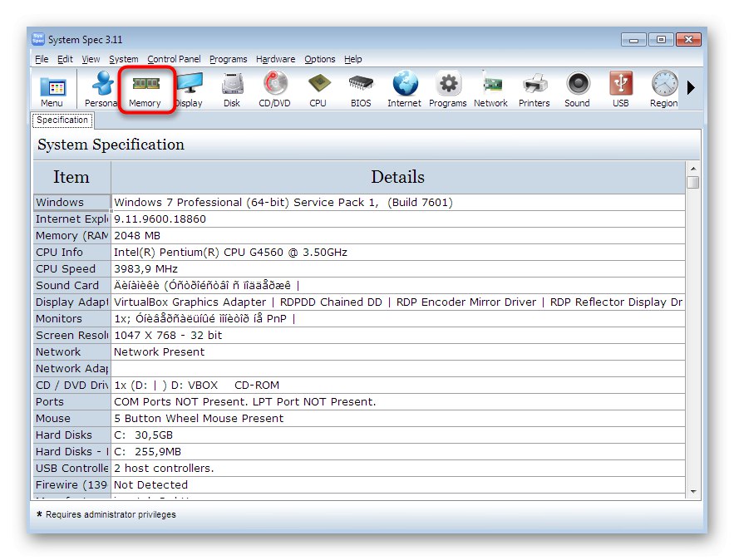
Task: Click the Details column header
Action: tap(398, 177)
